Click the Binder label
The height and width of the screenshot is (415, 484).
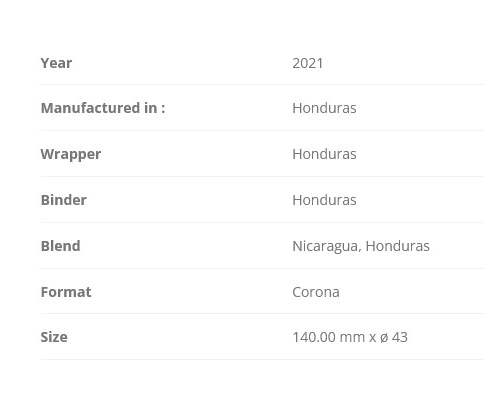[x=64, y=200]
